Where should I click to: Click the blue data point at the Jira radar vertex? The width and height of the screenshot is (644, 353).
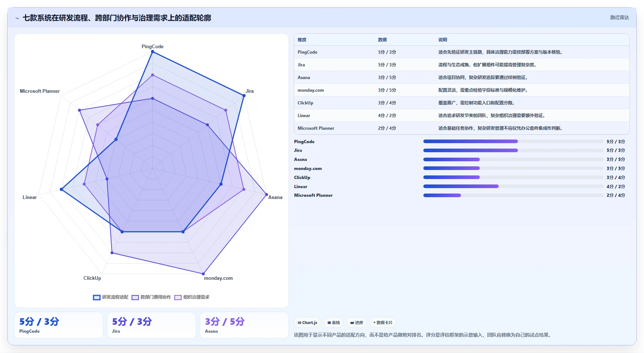[x=244, y=96]
